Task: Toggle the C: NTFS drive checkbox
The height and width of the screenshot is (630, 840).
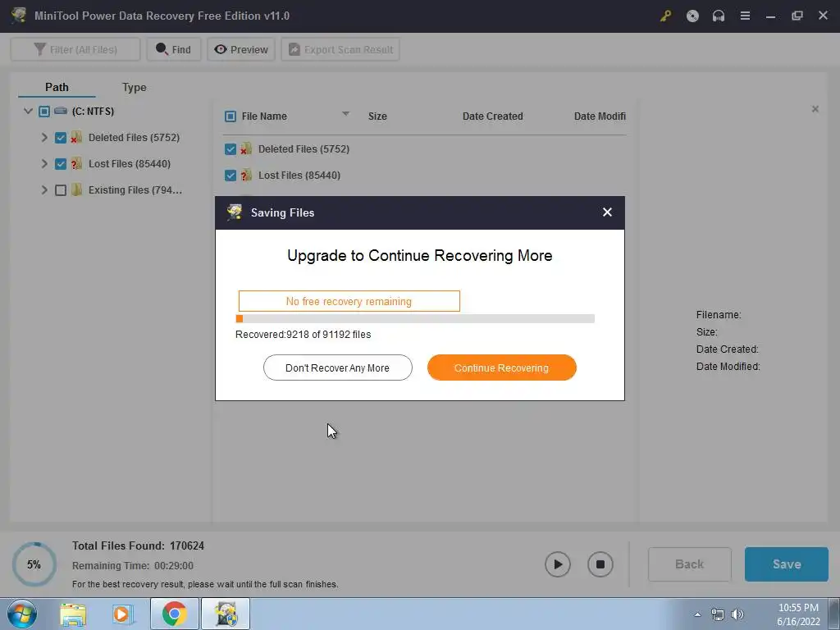Action: pyautogui.click(x=44, y=112)
